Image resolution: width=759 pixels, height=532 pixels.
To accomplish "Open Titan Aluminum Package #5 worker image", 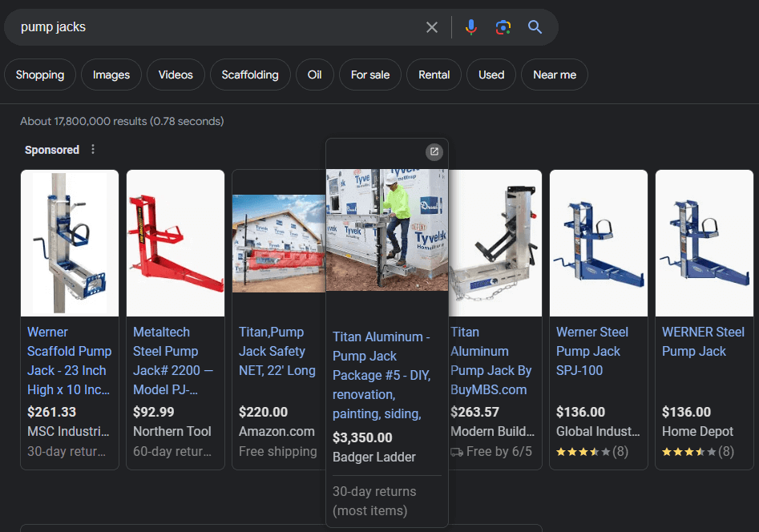I will click(387, 230).
